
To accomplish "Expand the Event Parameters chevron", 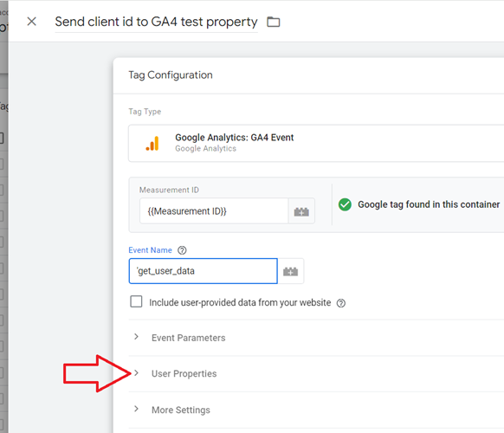I will [x=136, y=337].
